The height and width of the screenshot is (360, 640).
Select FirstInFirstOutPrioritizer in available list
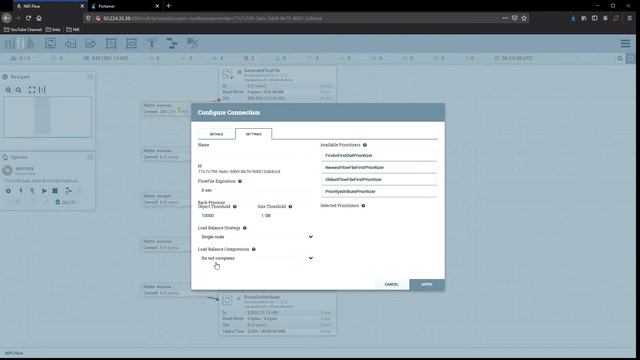[379, 156]
